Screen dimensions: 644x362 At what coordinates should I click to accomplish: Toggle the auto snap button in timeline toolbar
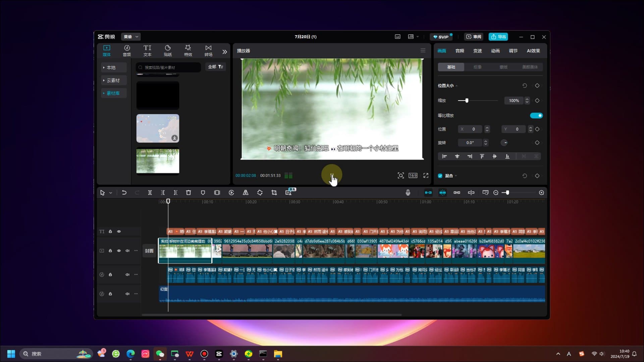443,193
